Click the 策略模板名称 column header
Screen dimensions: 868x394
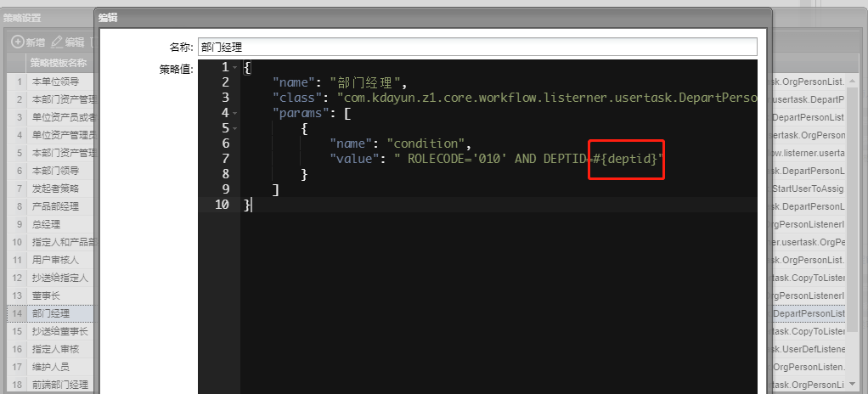tap(59, 63)
